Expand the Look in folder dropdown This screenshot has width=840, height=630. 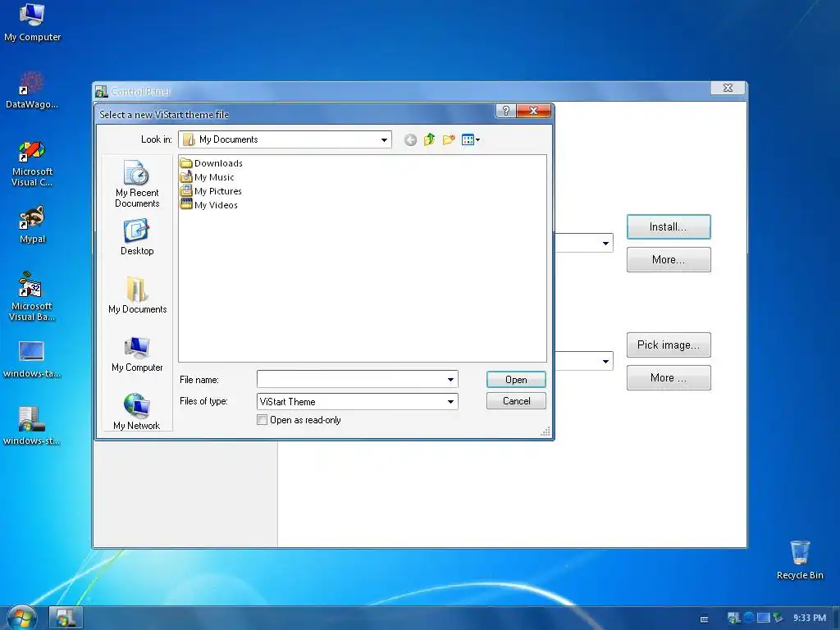(384, 139)
